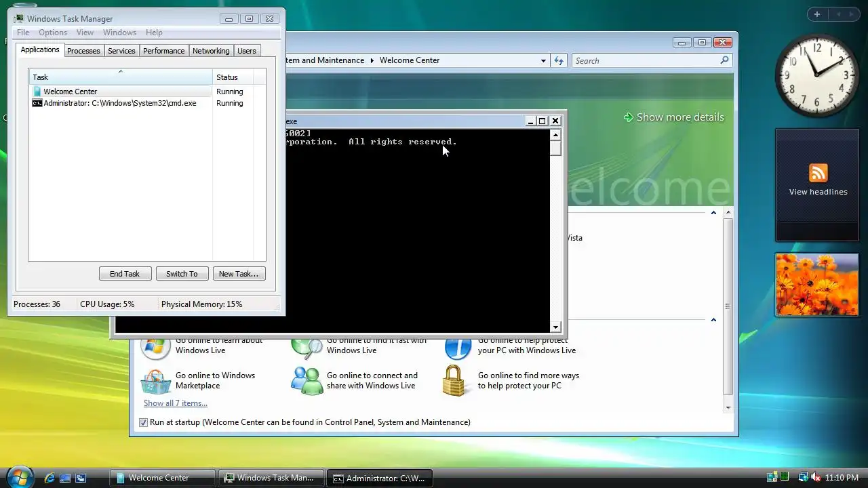
Task: Click the cmd window scrollbar down arrow
Action: coord(555,327)
